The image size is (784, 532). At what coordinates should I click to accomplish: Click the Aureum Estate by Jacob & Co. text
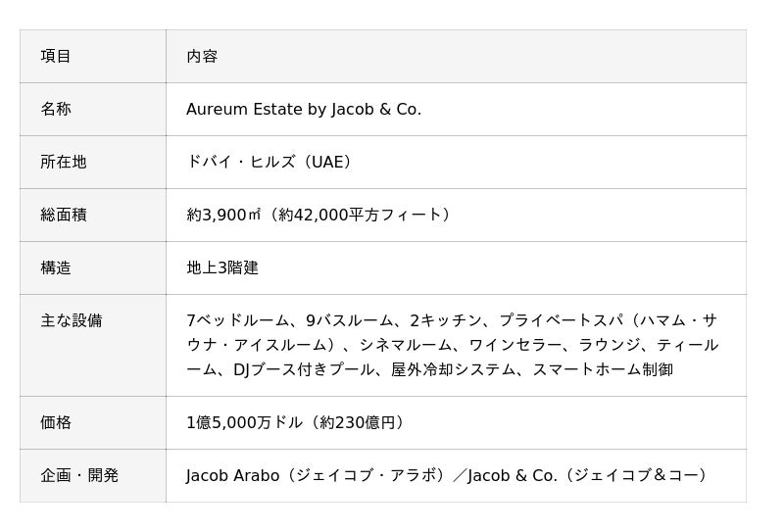304,109
